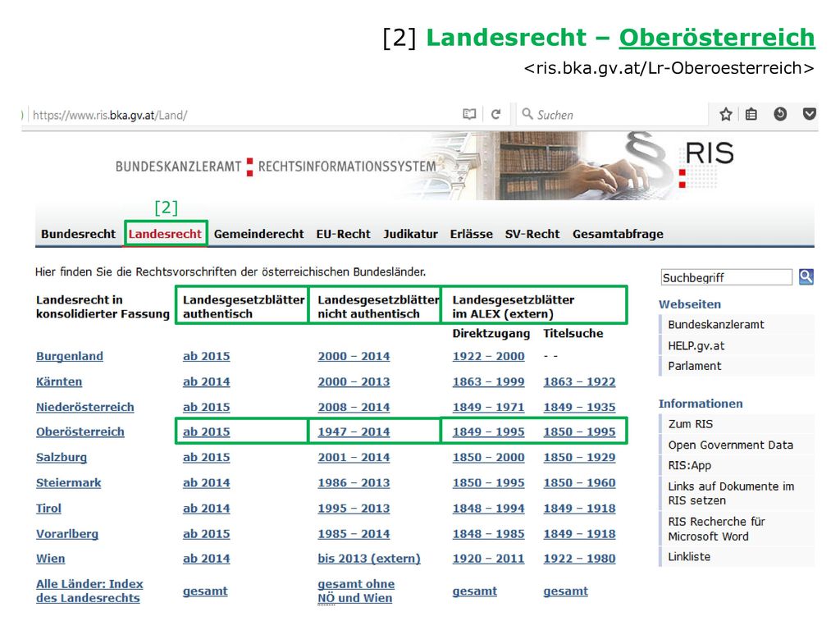Open 'Open Government Data' link
The width and height of the screenshot is (840, 630).
(x=731, y=445)
